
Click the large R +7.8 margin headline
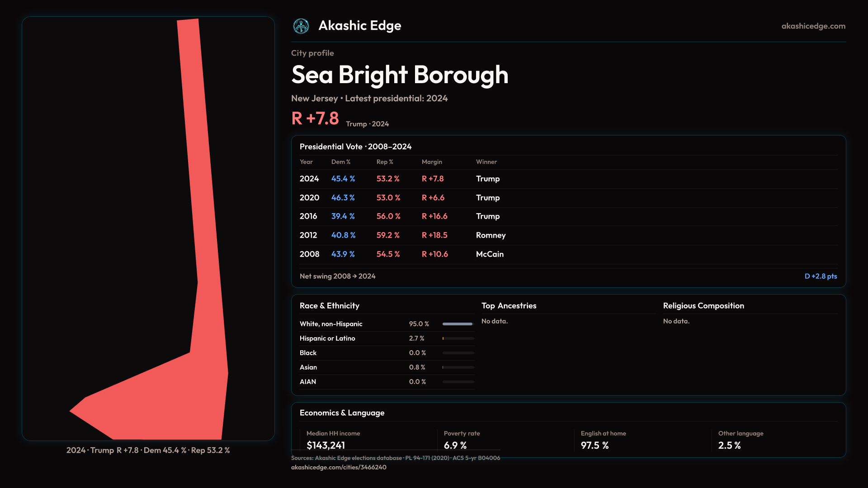coord(315,118)
